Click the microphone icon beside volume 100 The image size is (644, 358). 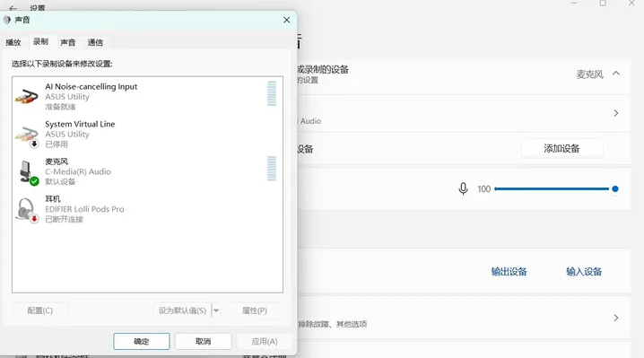point(463,188)
